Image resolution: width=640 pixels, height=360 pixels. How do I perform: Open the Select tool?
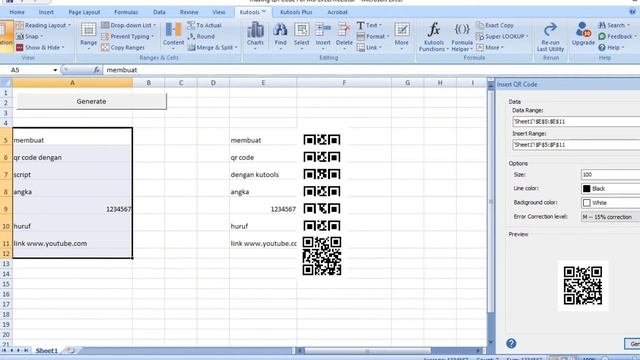(302, 36)
